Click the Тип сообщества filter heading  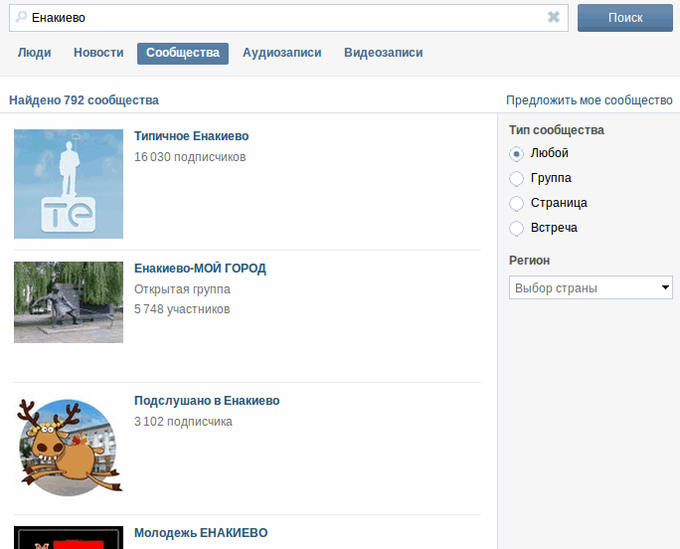(556, 130)
